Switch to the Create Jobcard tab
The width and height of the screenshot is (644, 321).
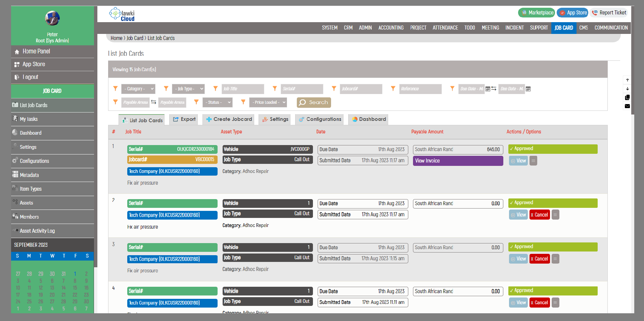coord(229,119)
